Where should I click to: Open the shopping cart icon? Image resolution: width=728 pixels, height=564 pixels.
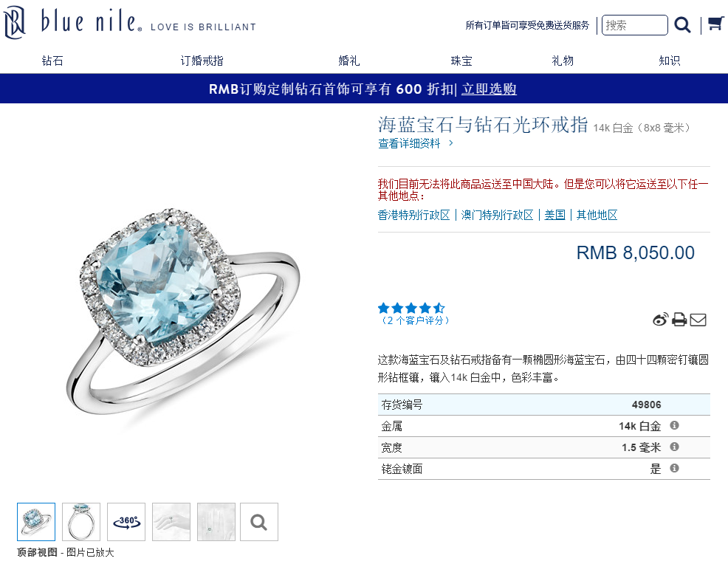click(715, 24)
